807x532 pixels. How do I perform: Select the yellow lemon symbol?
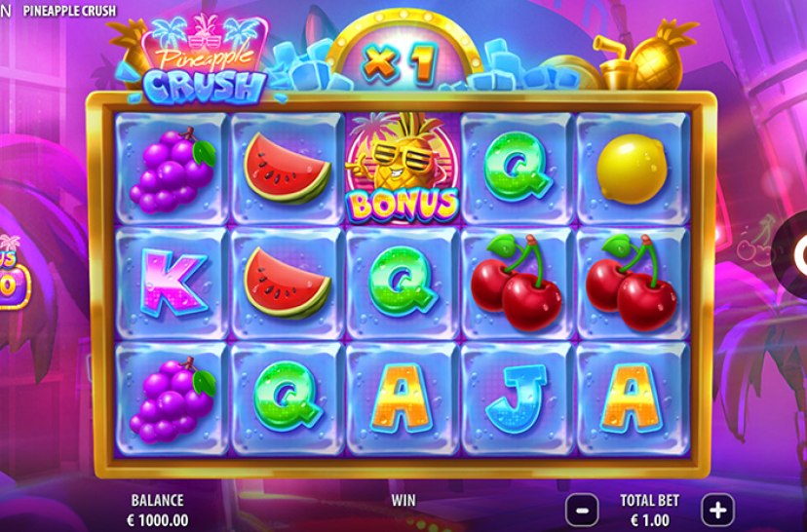click(x=632, y=170)
